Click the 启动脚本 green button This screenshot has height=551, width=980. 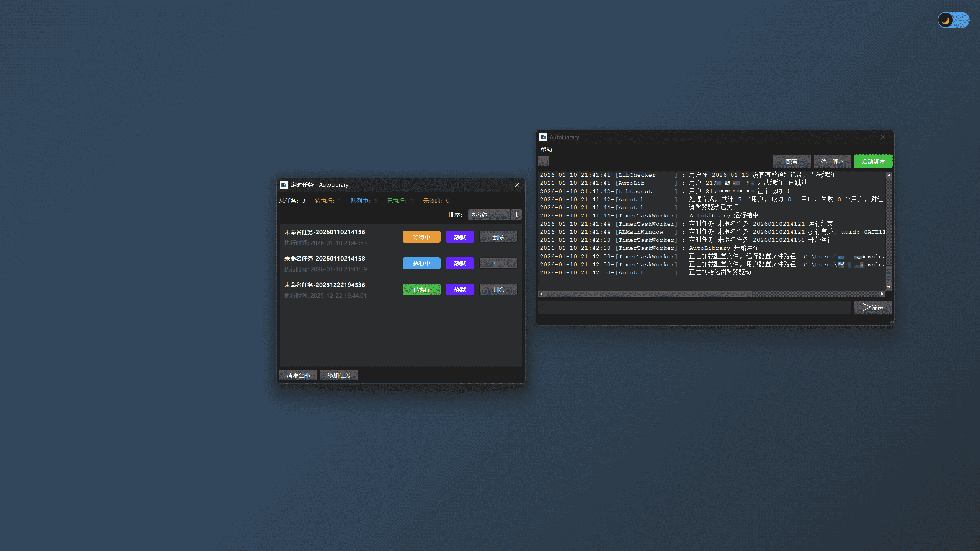873,161
